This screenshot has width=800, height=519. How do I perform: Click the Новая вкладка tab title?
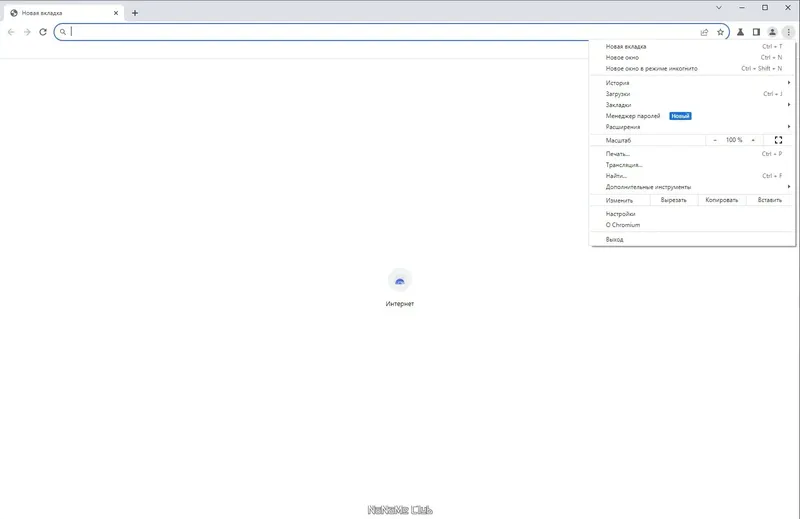42,13
